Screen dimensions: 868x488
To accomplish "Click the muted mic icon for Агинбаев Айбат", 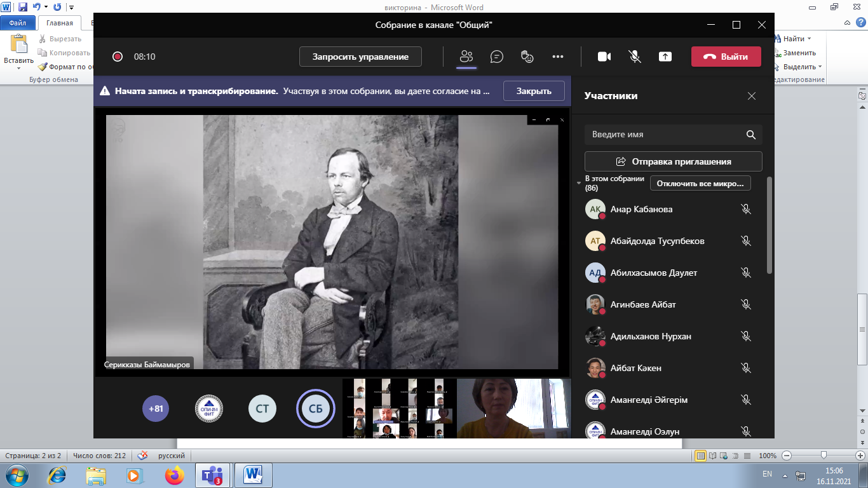I will (746, 304).
